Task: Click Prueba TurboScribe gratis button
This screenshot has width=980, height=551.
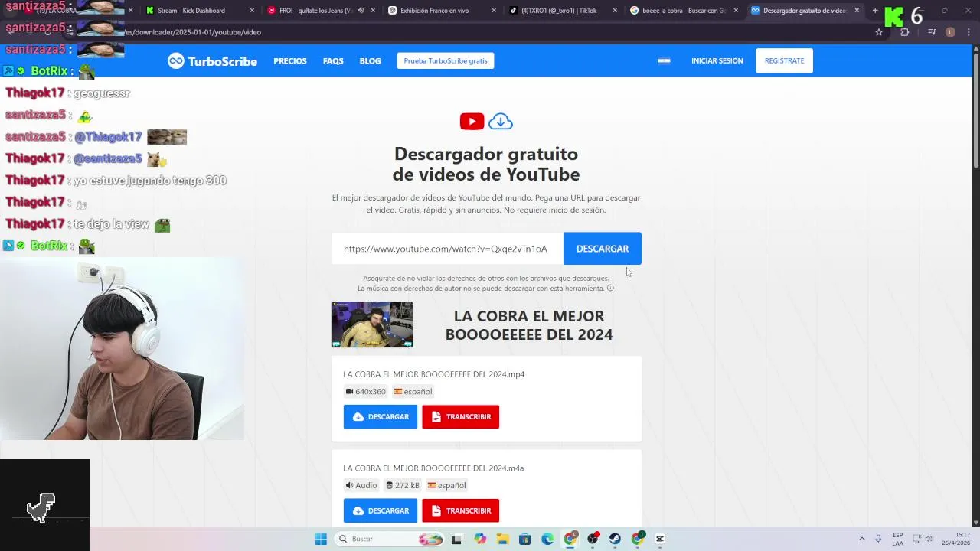Action: [x=446, y=61]
